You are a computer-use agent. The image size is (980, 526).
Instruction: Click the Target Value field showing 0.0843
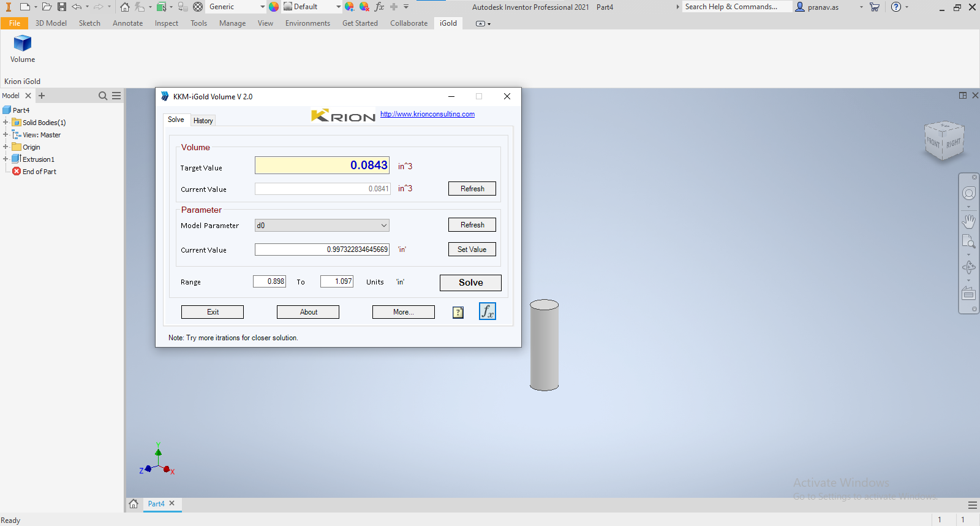pos(322,166)
